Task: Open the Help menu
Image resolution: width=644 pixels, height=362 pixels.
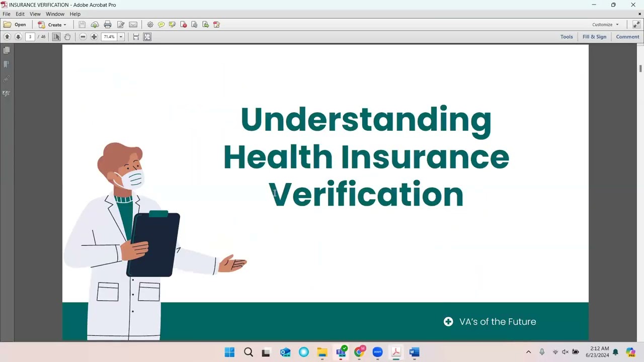Action: (x=75, y=14)
